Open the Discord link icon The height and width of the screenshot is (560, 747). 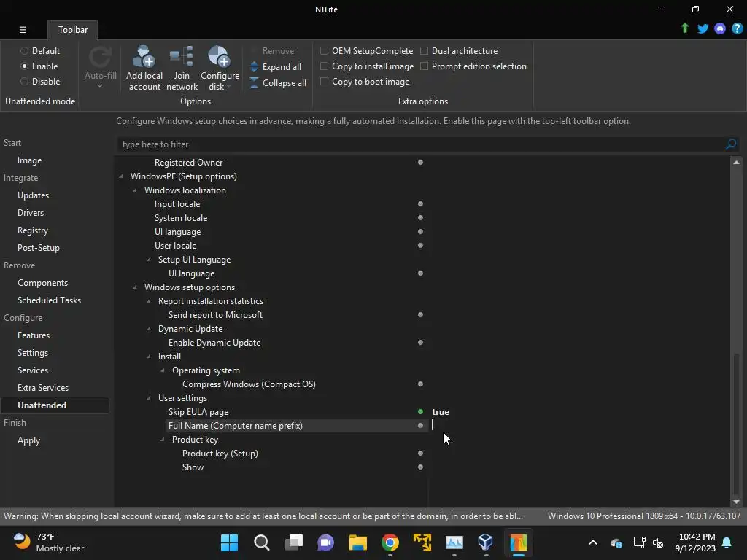click(720, 28)
